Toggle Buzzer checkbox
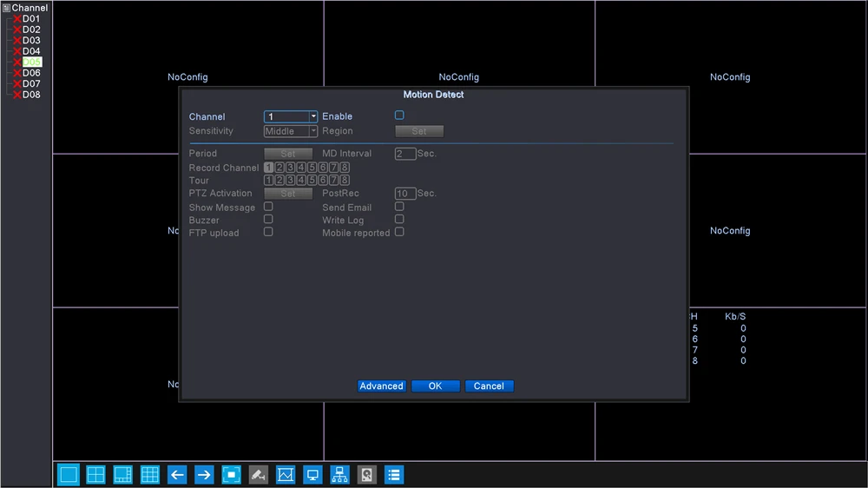Viewport: 868px width, 488px height. point(268,219)
